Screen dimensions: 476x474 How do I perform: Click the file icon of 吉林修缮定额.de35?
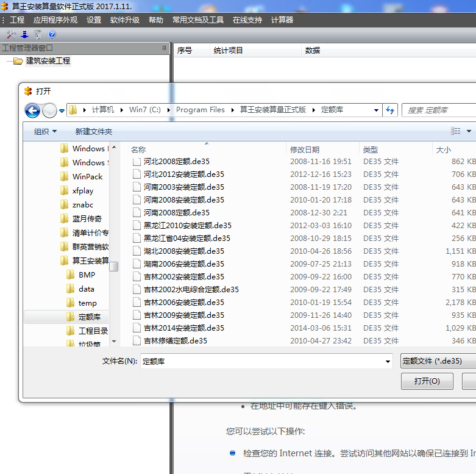[x=137, y=340]
